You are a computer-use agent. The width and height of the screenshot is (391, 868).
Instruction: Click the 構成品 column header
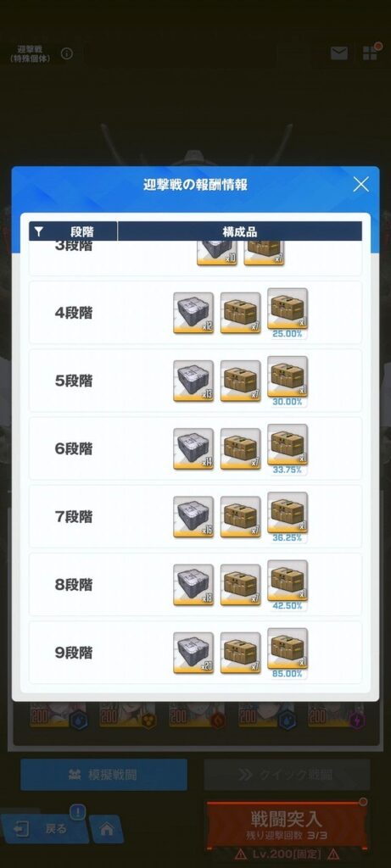click(240, 231)
